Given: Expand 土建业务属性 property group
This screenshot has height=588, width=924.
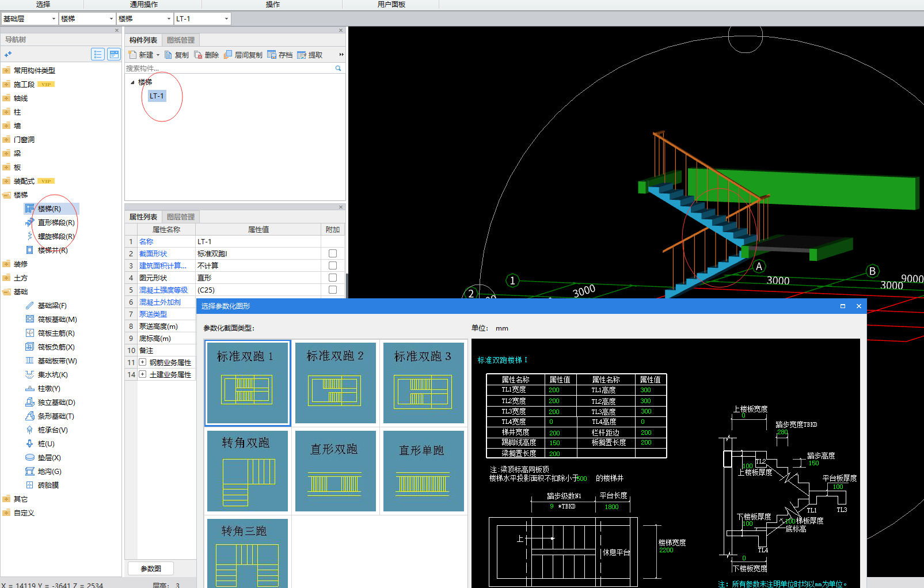Looking at the screenshot, I should pyautogui.click(x=143, y=374).
